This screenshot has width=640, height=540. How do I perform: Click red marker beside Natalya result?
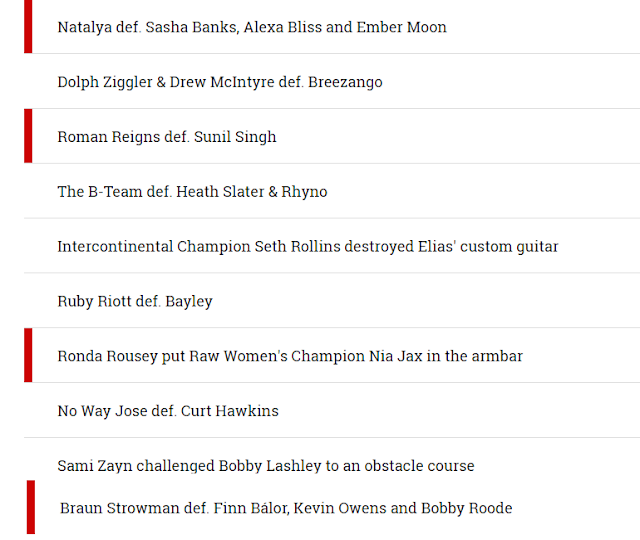point(28,27)
